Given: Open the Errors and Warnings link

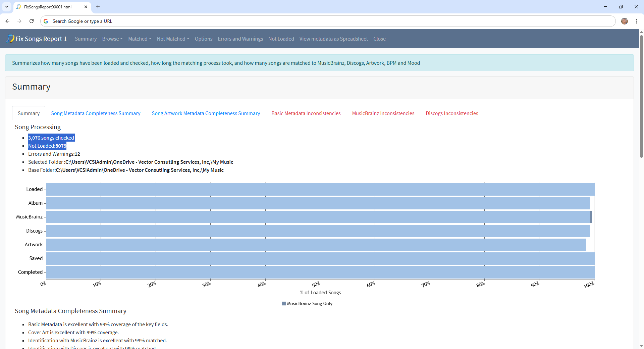Looking at the screenshot, I should (240, 39).
